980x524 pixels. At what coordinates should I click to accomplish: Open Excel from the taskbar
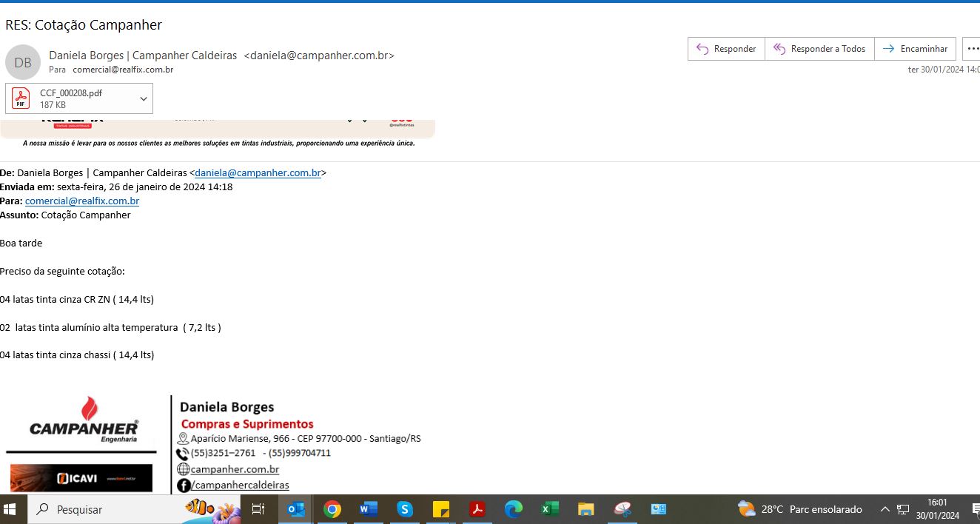point(549,509)
